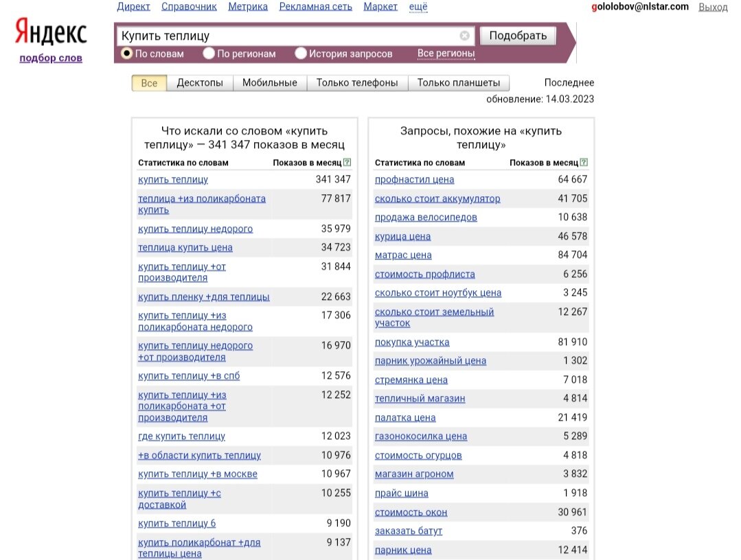Open прайс шина link
Image resolution: width=741 pixels, height=560 pixels.
(x=402, y=493)
